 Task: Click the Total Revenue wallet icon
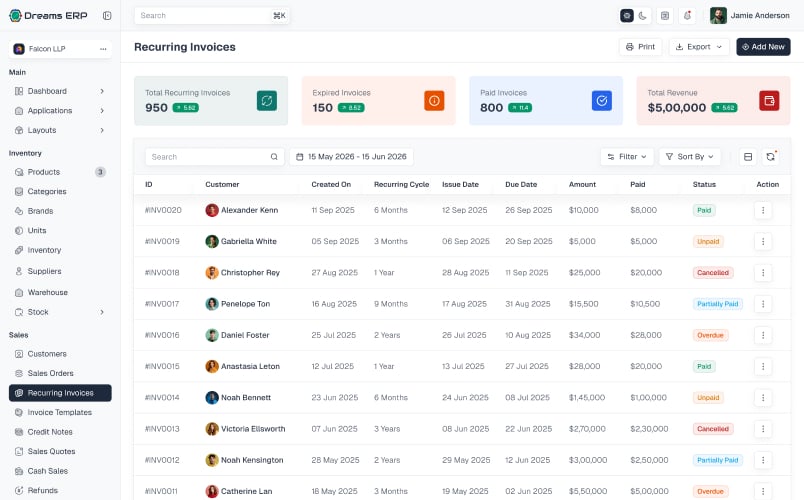coord(769,101)
